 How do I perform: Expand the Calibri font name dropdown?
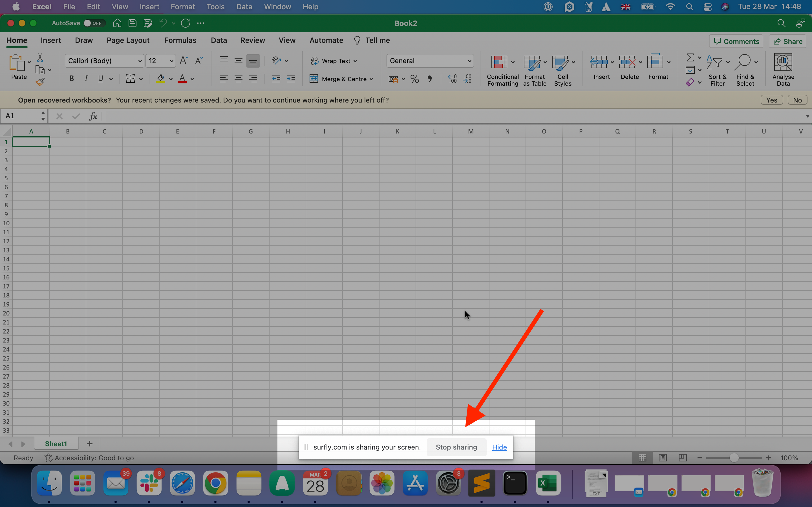(140, 61)
